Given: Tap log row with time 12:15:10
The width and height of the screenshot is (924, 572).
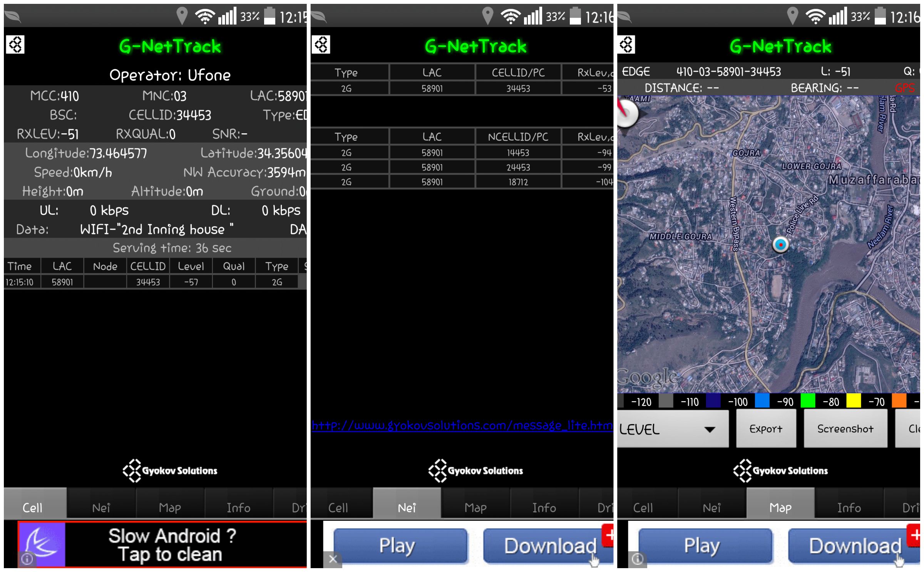Looking at the screenshot, I should tap(156, 282).
